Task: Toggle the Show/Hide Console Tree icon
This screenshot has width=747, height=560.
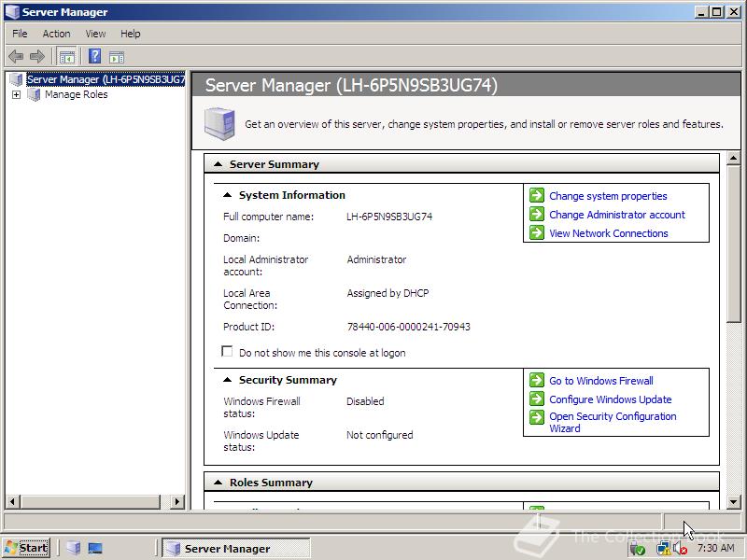Action: (66, 57)
